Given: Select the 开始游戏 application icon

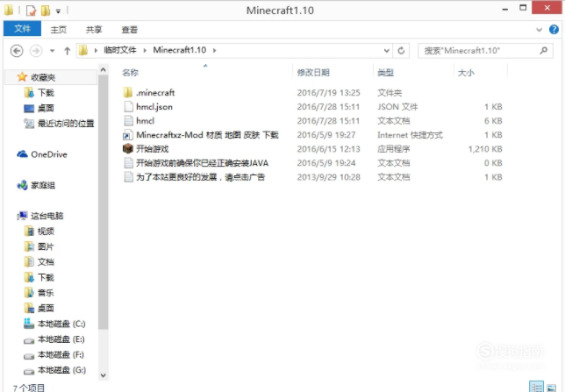Looking at the screenshot, I should pos(128,149).
